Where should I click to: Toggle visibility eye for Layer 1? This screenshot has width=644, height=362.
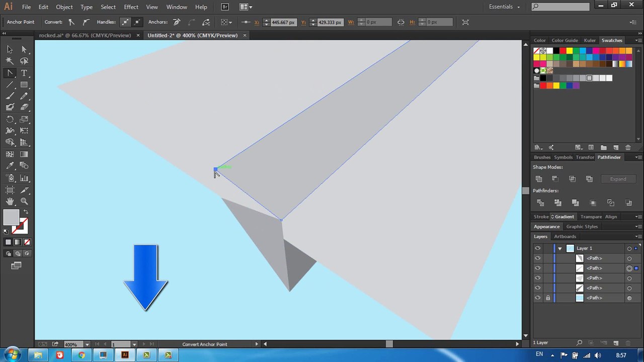point(537,248)
